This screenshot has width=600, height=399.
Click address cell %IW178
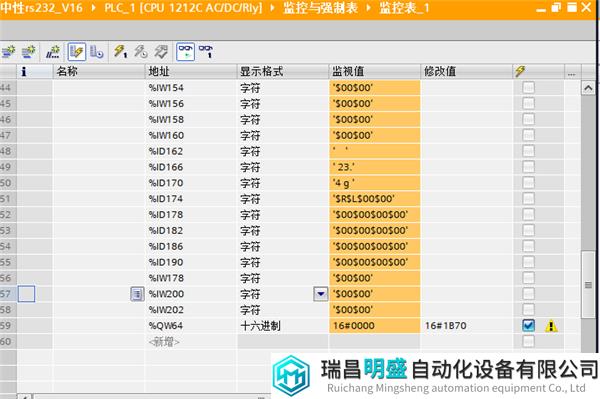(191, 278)
